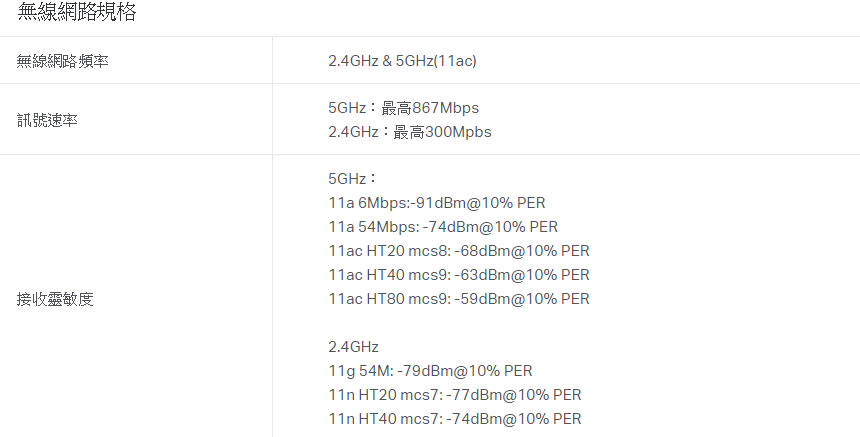Click the 11ac HT80 mcs9 line
The image size is (860, 437).
click(x=459, y=299)
